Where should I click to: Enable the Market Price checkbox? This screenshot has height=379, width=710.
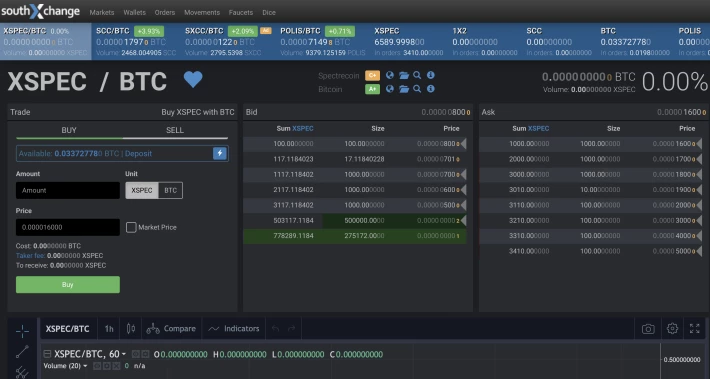[131, 227]
